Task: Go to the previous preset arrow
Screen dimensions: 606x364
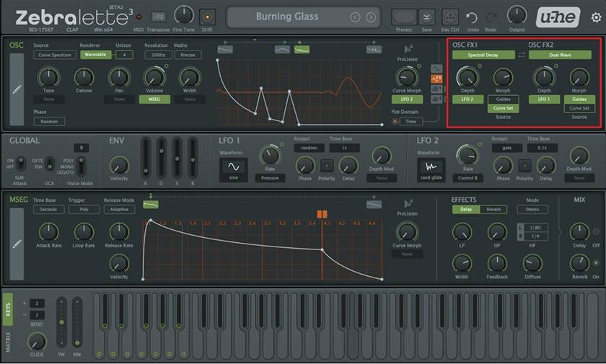Action: point(355,17)
